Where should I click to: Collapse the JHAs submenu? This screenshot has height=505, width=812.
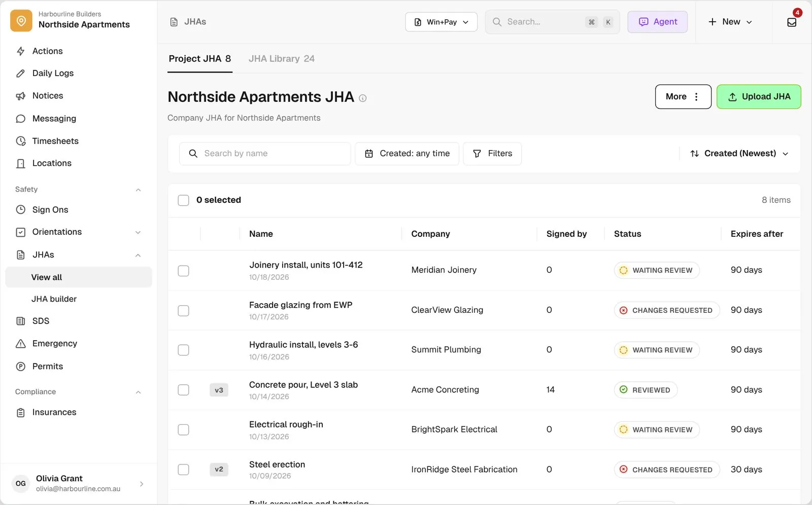[138, 255]
